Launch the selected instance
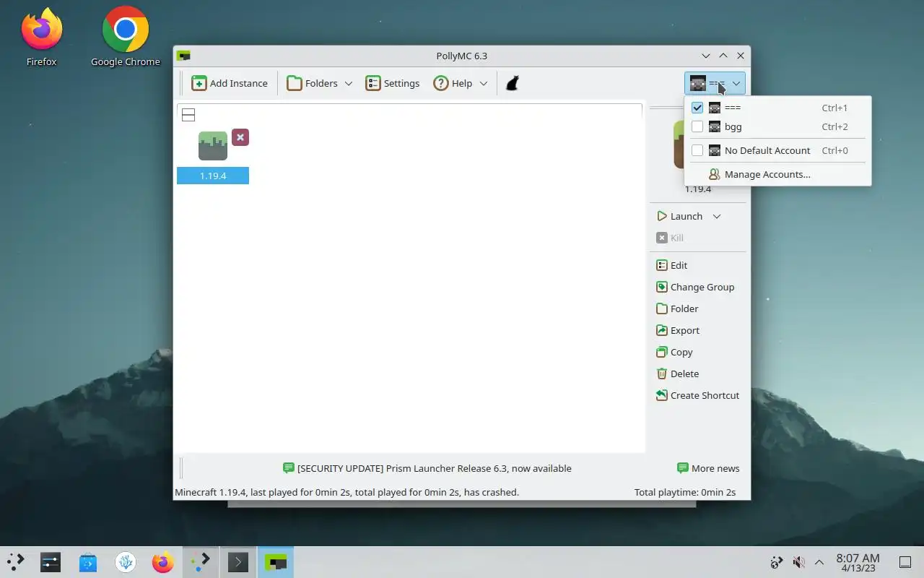924x578 pixels. [x=679, y=216]
